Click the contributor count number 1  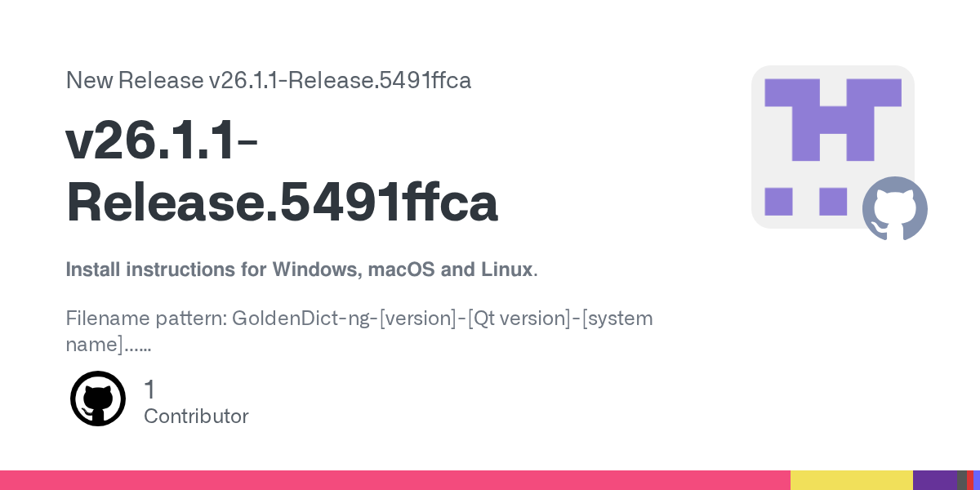pos(149,390)
